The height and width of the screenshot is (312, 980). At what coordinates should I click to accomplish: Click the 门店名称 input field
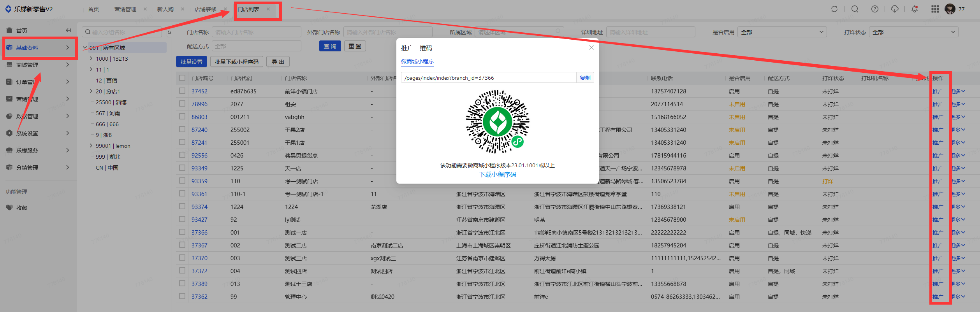[x=256, y=32]
